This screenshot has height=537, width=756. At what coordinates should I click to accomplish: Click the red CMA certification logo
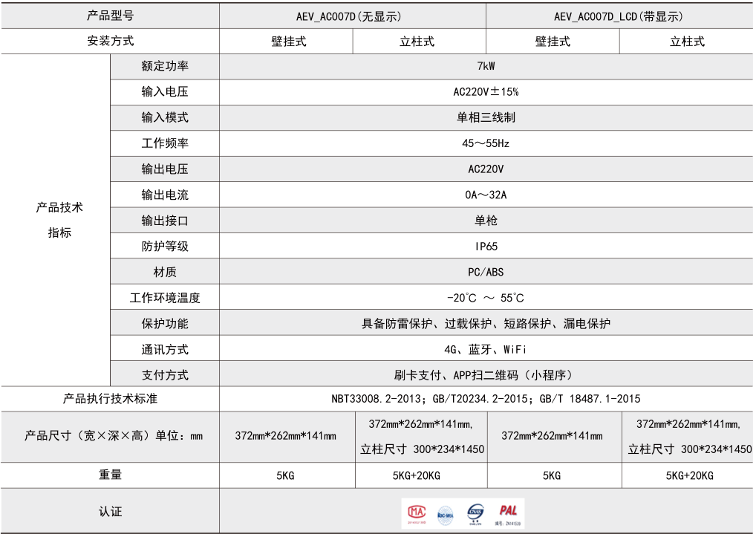415,512
